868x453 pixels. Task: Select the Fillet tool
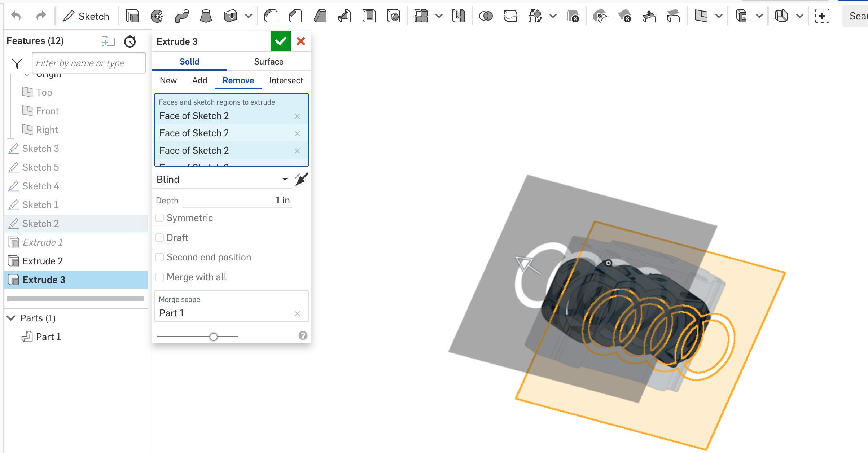pos(271,16)
